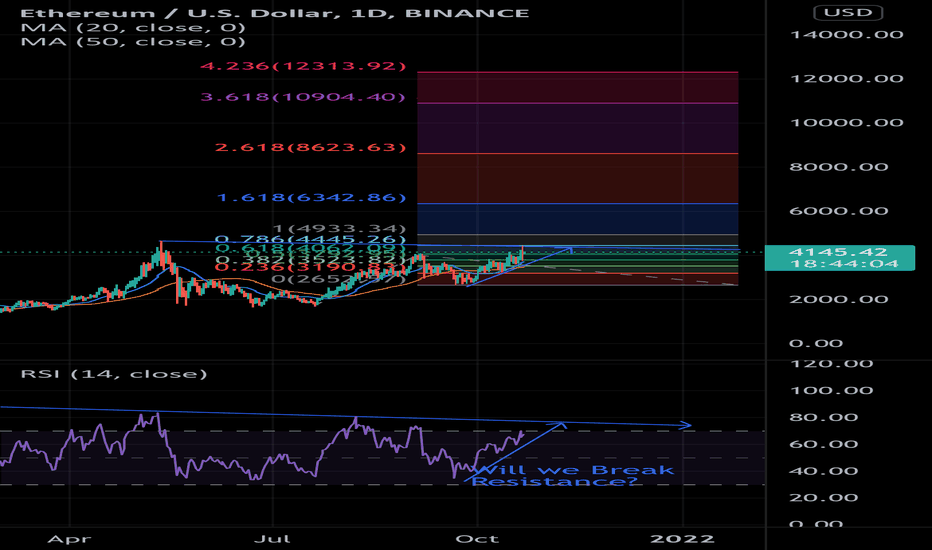Select the 4.236(12313.92) Fibonacci level label

click(303, 66)
